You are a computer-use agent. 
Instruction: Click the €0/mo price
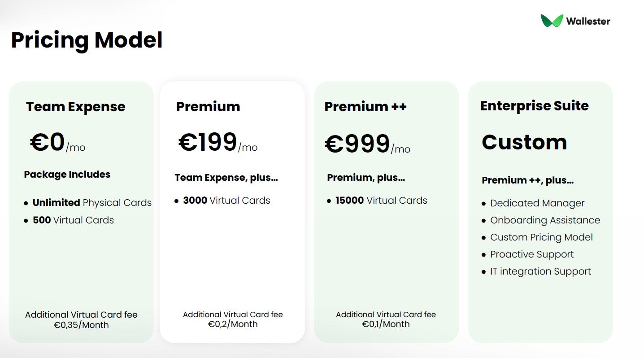coord(57,143)
